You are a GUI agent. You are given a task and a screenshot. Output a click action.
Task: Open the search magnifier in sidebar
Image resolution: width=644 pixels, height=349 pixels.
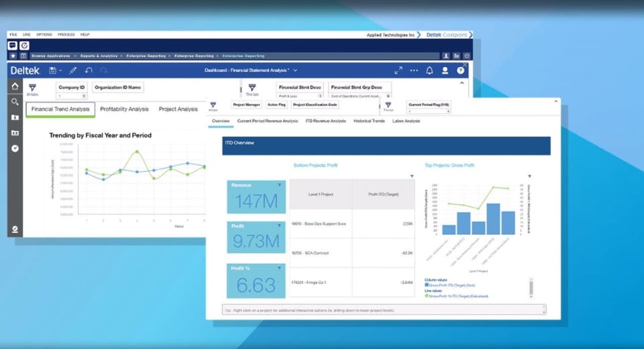[15, 102]
